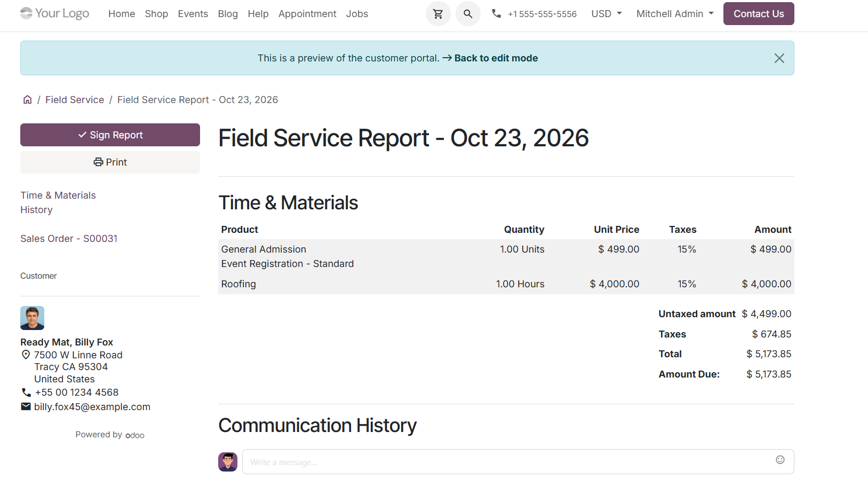Click the odoo logo in Powered by
868x479 pixels.
click(x=135, y=435)
